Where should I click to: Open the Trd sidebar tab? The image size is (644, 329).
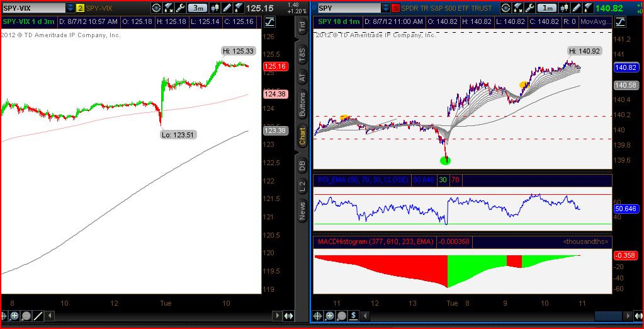302,28
